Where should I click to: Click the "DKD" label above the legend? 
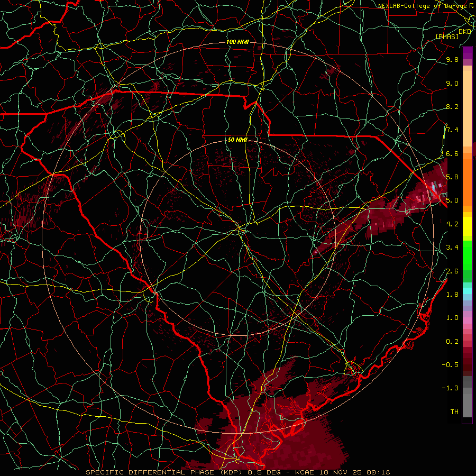pos(465,32)
